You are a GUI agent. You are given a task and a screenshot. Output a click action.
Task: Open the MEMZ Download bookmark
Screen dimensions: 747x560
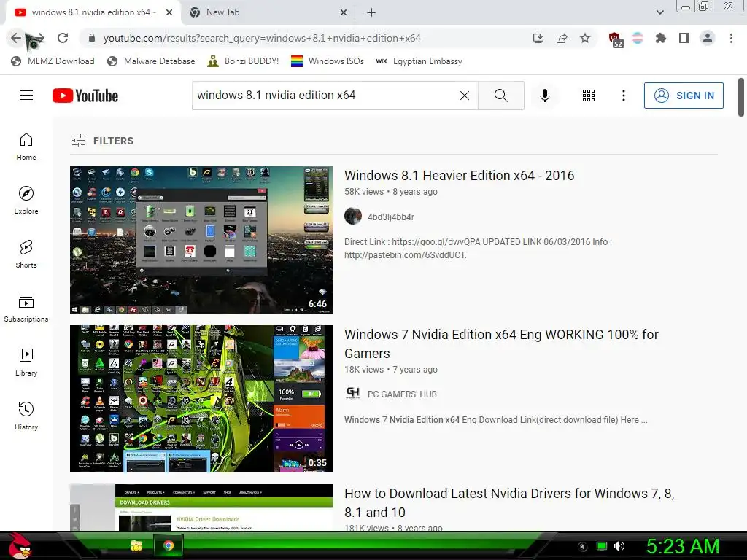point(53,61)
